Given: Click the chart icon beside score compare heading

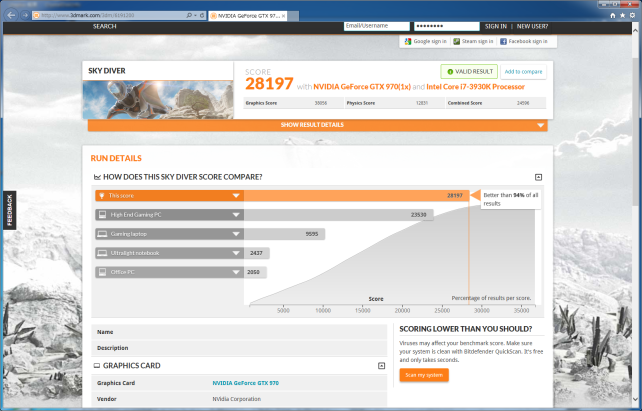Looking at the screenshot, I should 97,177.
